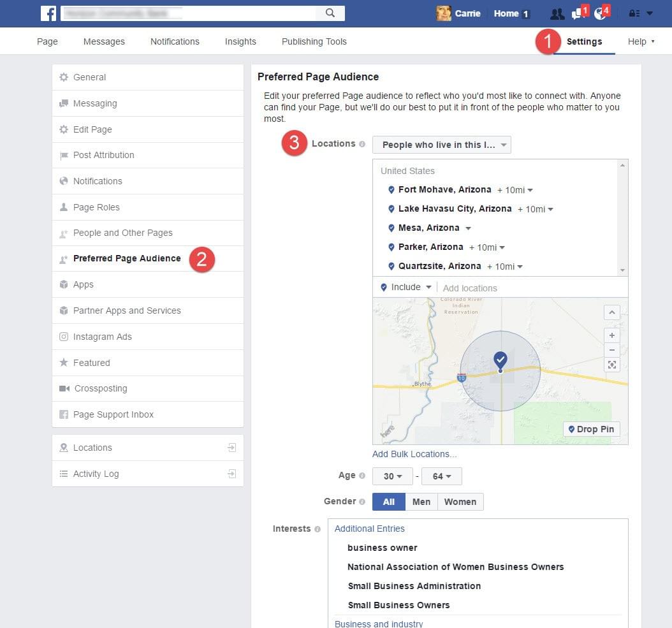The image size is (672, 628).
Task: Click the Instagram Ads camera icon
Action: pyautogui.click(x=64, y=337)
